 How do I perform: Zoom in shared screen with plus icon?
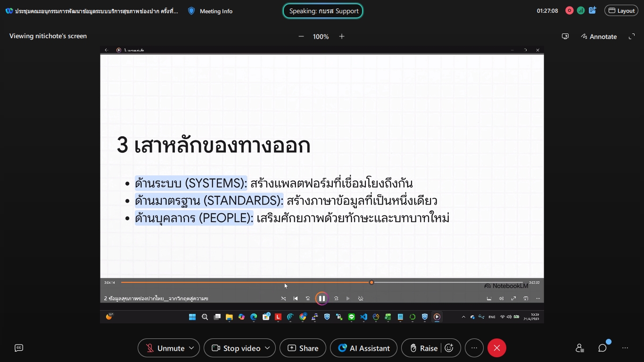click(342, 36)
